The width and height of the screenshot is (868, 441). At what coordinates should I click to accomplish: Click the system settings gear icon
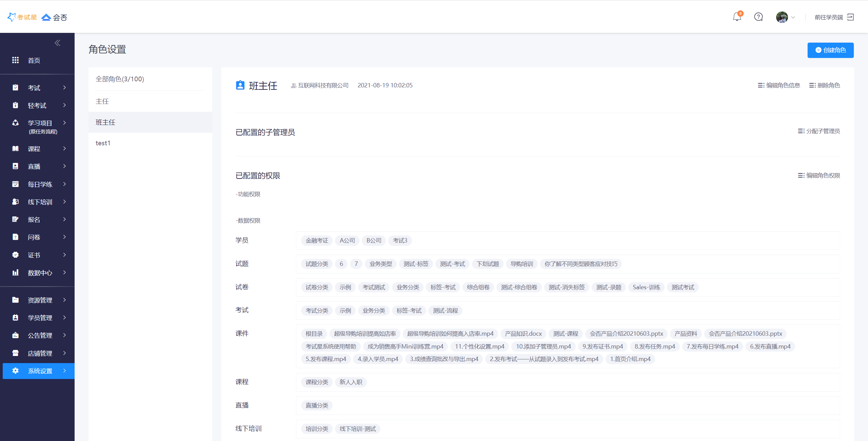(15, 371)
